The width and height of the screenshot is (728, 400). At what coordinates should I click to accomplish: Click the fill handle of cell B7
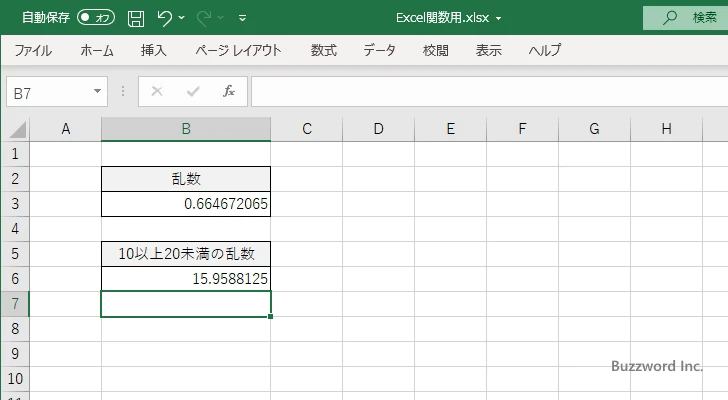click(270, 316)
